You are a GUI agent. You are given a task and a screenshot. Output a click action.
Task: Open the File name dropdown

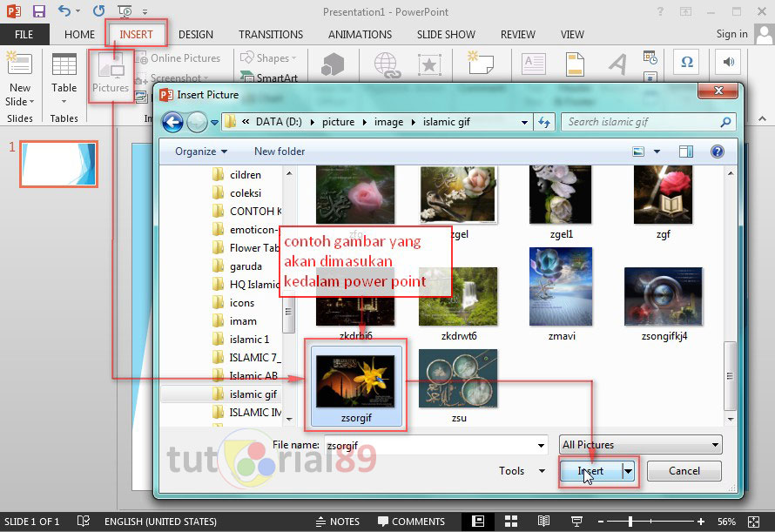click(542, 446)
